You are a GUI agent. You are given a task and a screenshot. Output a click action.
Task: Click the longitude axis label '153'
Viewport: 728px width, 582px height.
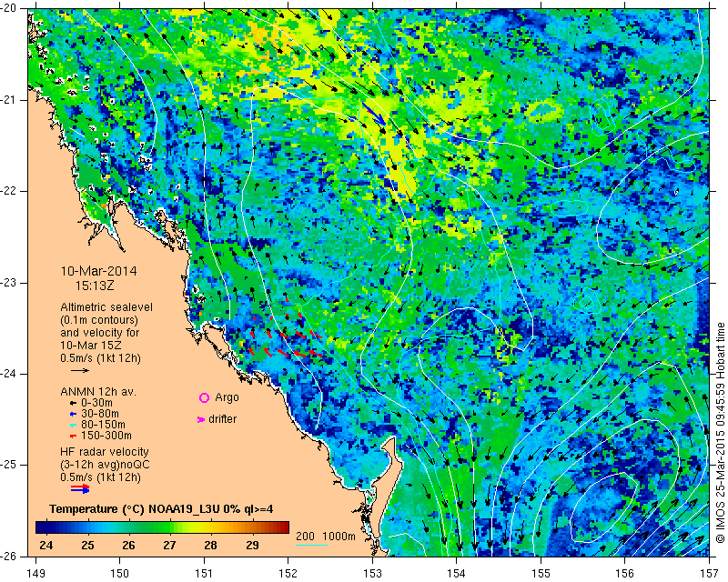(372, 574)
